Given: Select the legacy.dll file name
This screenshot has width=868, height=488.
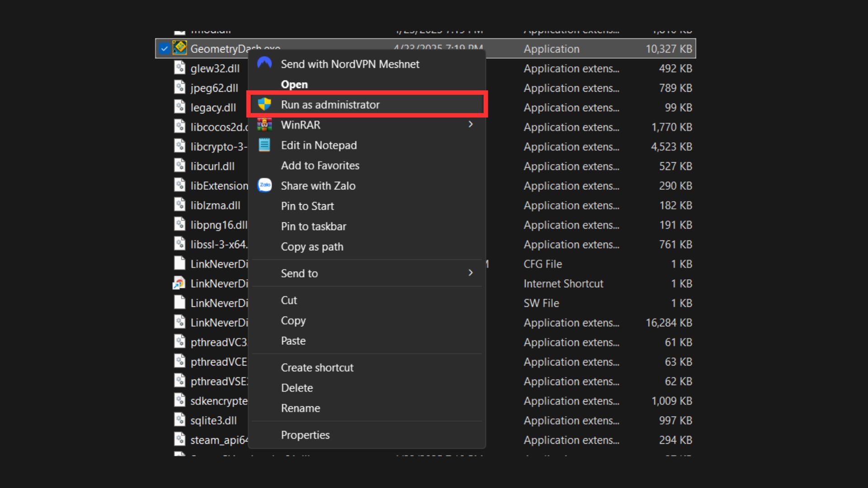Looking at the screenshot, I should click(213, 108).
